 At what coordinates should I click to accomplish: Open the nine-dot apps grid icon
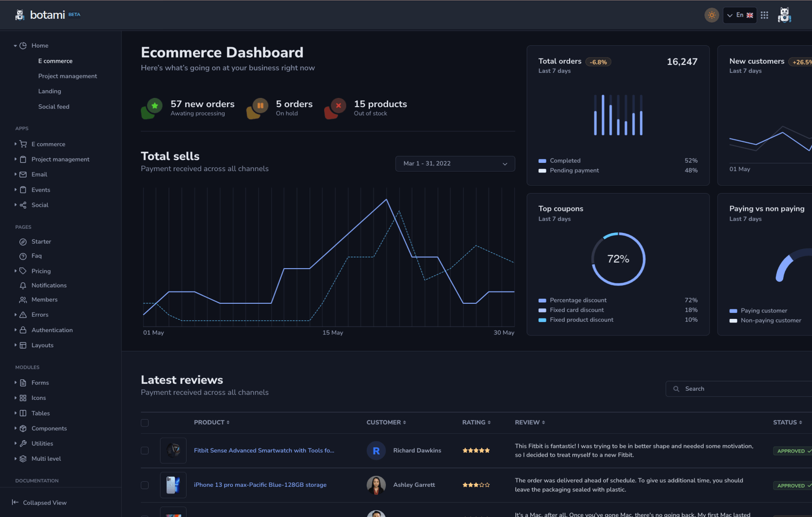764,15
